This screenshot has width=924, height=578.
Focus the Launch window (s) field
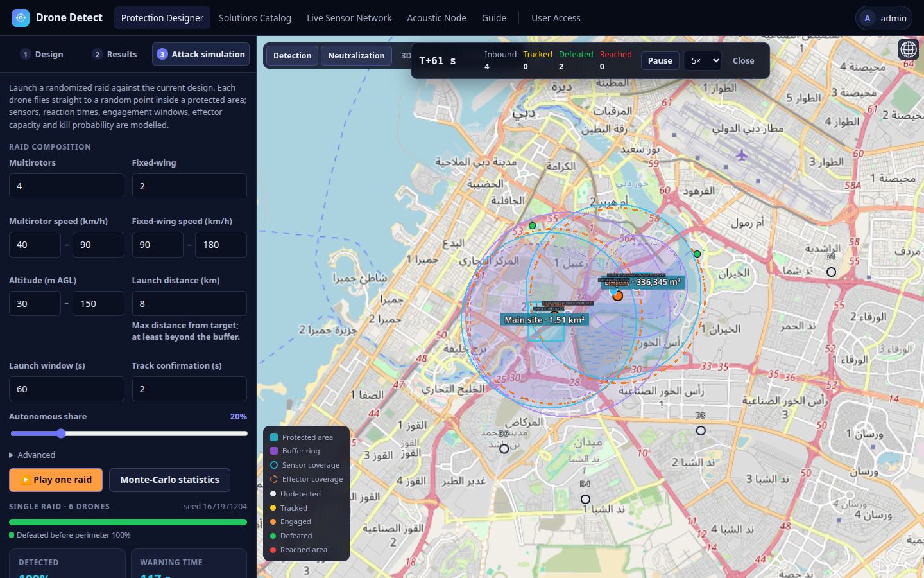[x=67, y=389]
